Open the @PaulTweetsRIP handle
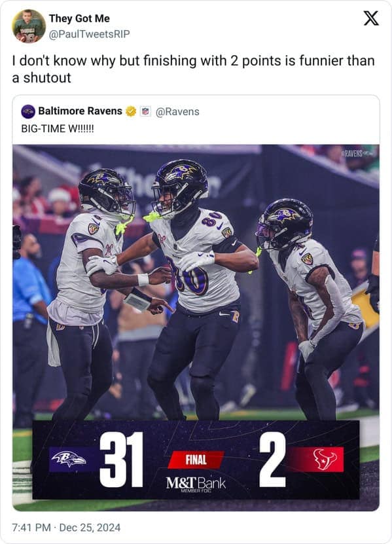Image resolution: width=392 pixels, height=544 pixels. [89, 34]
